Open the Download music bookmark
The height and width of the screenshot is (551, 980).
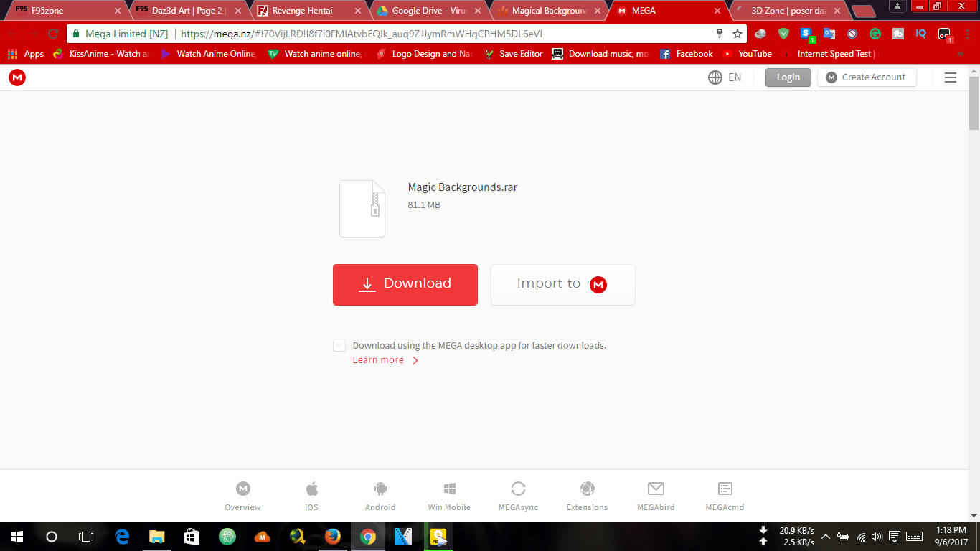tap(600, 54)
